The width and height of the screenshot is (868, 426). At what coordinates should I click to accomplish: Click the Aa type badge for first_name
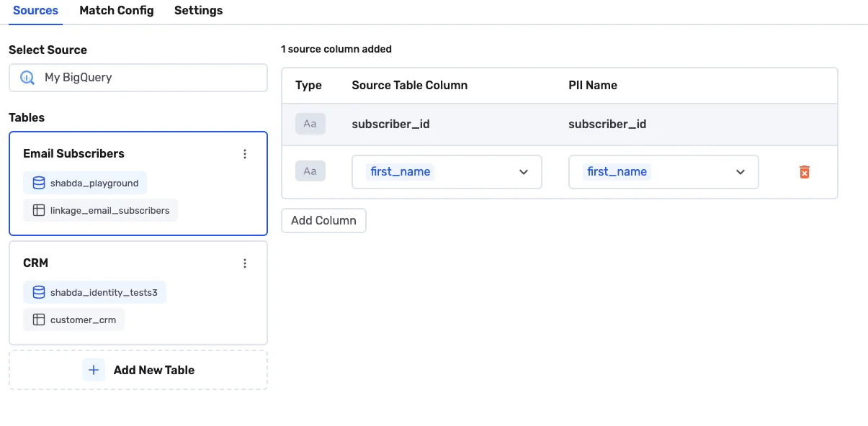pyautogui.click(x=310, y=171)
